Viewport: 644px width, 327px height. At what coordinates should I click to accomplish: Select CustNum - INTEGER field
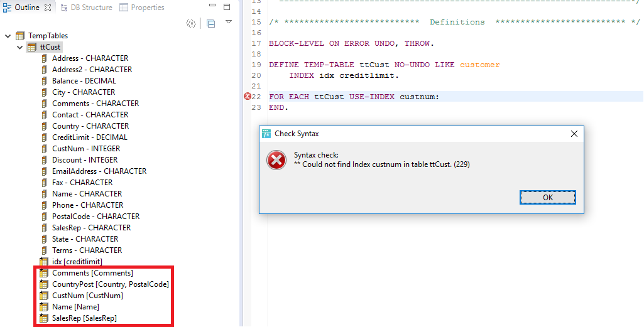pyautogui.click(x=86, y=149)
